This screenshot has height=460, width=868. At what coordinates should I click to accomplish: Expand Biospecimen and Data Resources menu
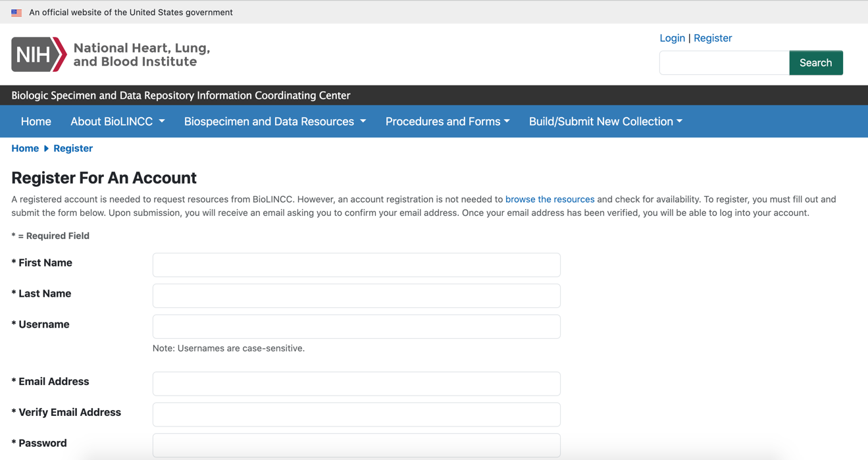pos(274,122)
